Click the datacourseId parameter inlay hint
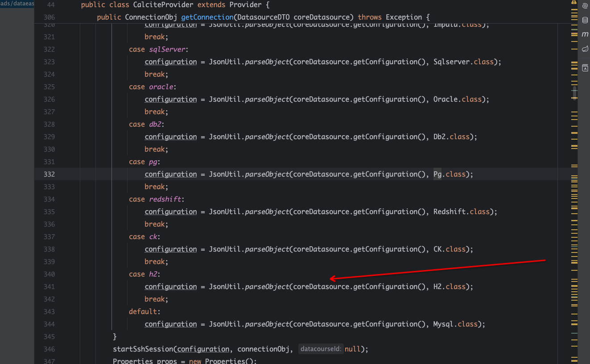This screenshot has width=590, height=364. 321,349
